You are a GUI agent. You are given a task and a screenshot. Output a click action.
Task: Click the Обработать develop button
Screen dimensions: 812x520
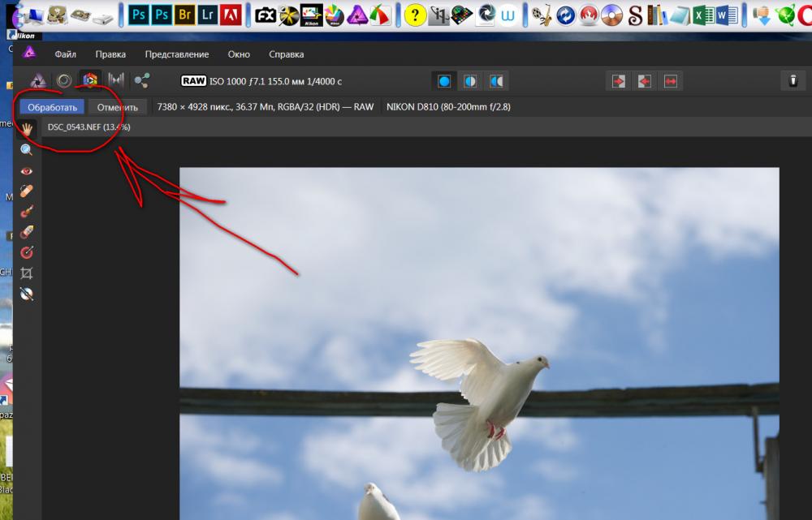click(52, 108)
